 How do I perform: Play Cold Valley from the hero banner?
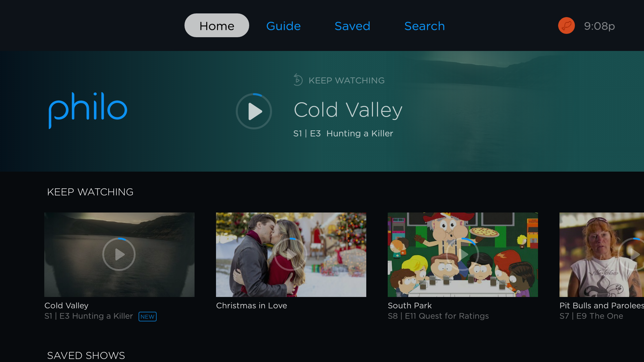tap(254, 111)
